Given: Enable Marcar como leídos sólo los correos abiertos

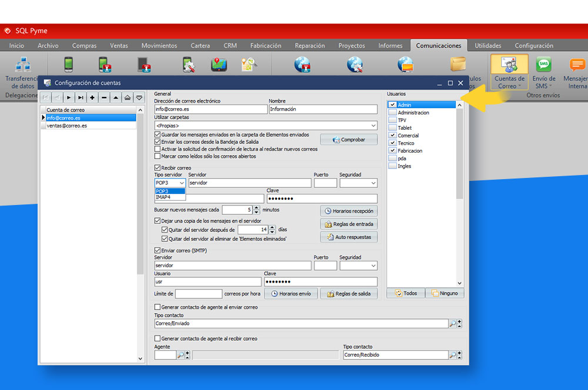Looking at the screenshot, I should click(157, 156).
